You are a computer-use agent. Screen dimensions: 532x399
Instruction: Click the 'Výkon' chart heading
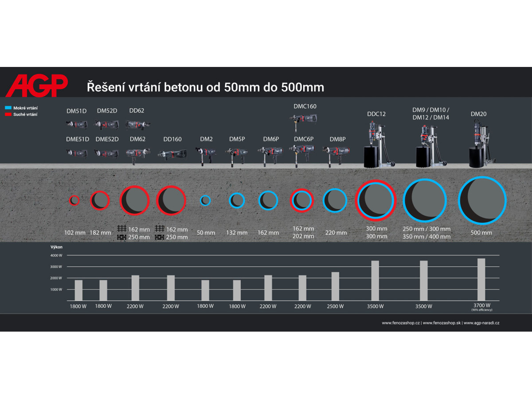pyautogui.click(x=56, y=248)
